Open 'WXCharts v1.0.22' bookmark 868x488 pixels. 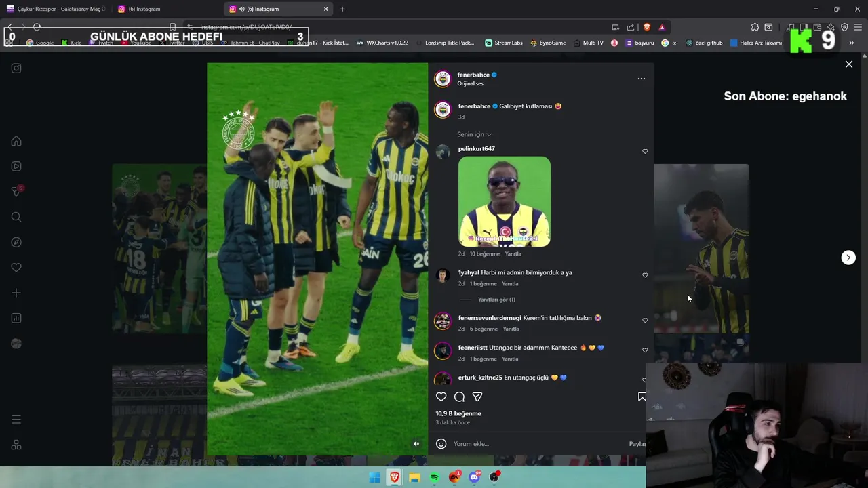click(382, 43)
